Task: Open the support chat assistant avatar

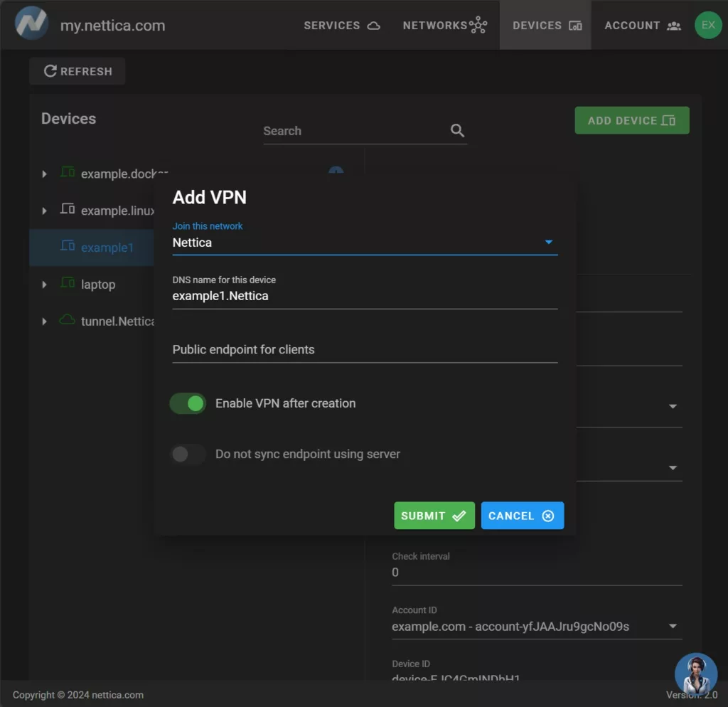Action: coord(695,674)
